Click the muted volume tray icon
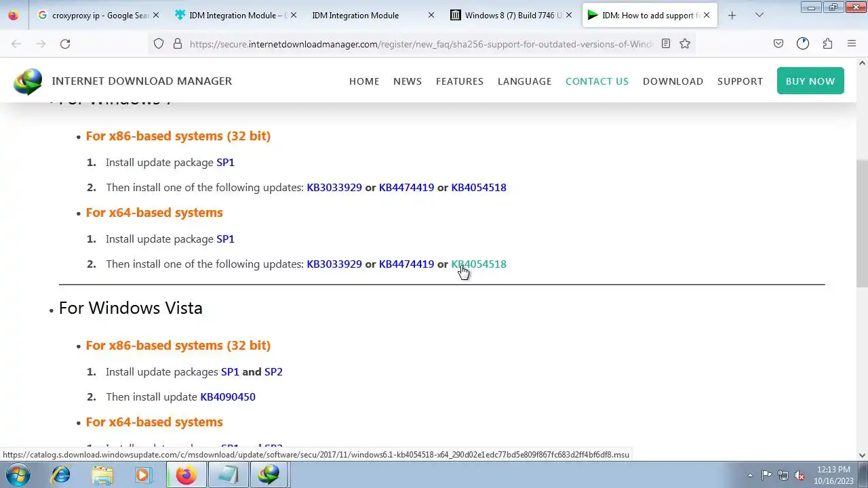This screenshot has height=488, width=868. tap(800, 475)
